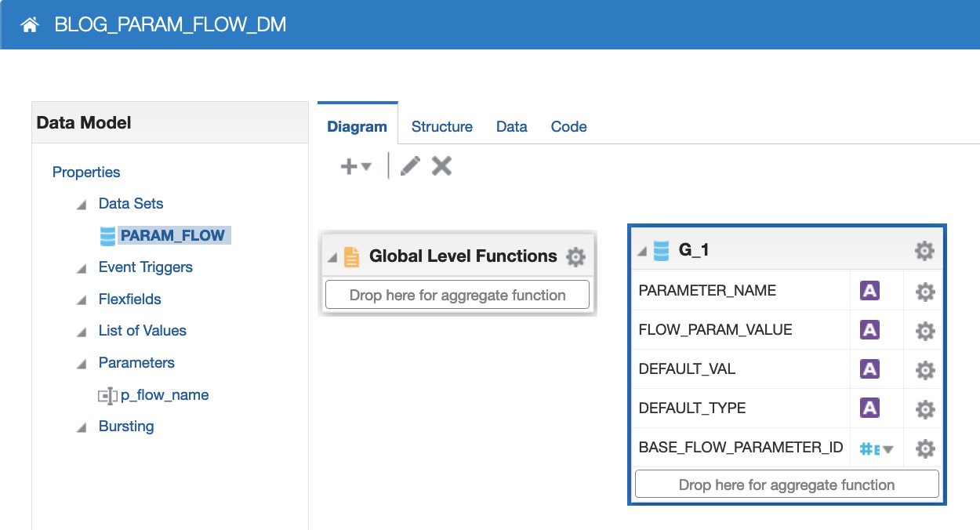The image size is (980, 530).
Task: Open gear menu for DEFAULT_TYPE field
Action: [925, 408]
